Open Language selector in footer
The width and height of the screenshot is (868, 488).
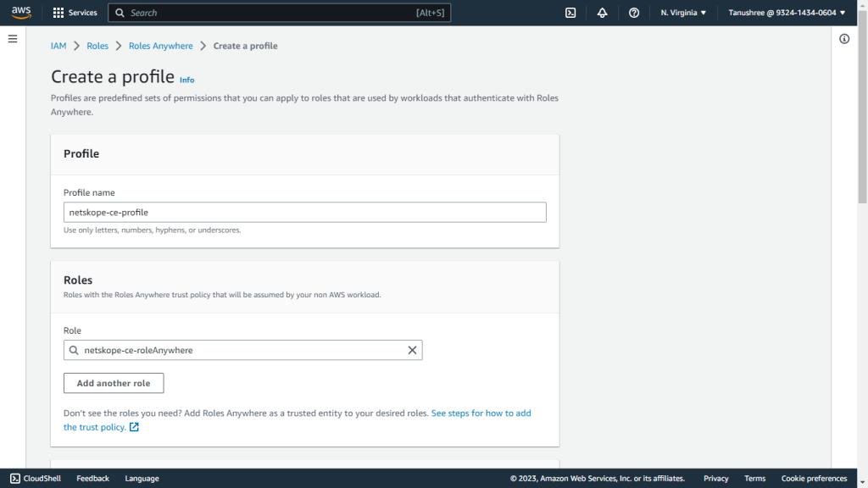click(142, 478)
